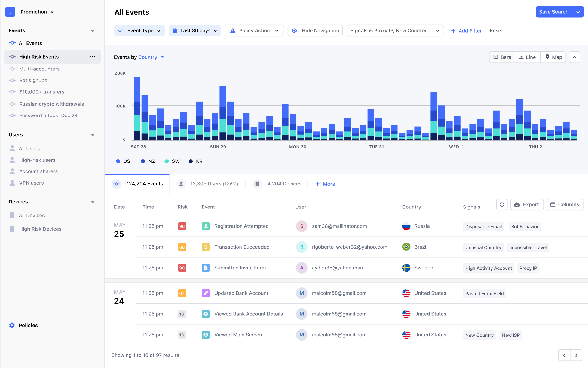The image size is (588, 368).
Task: Toggle the Hide Navigation eye button
Action: click(315, 30)
